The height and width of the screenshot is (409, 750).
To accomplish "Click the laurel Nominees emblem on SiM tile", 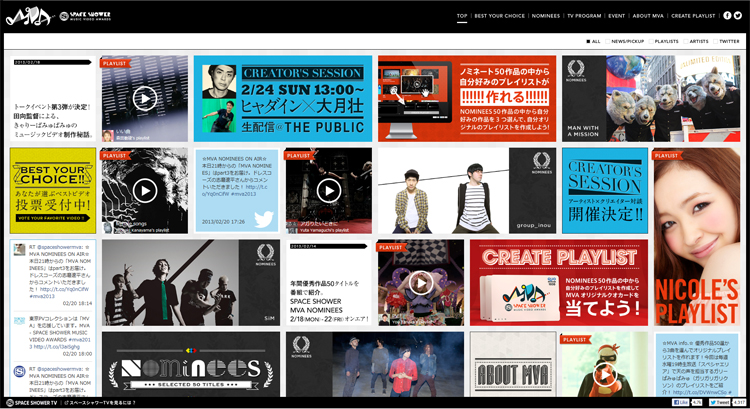I will [265, 254].
